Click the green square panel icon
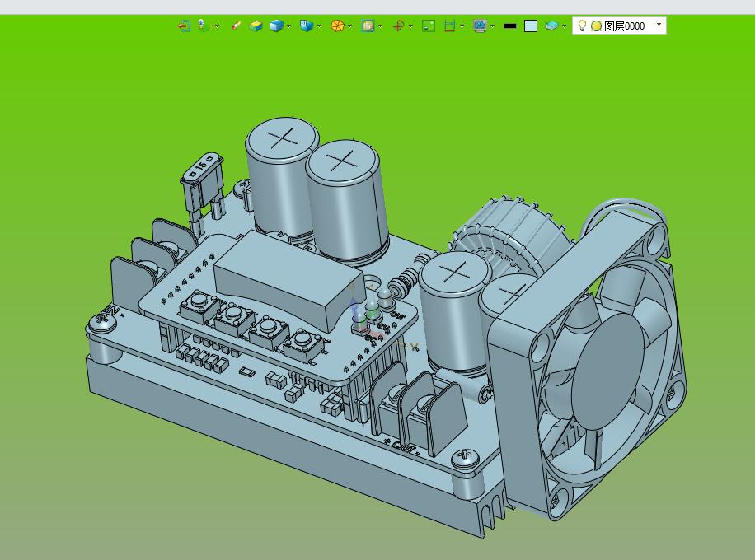This screenshot has height=560, width=755. tap(429, 26)
